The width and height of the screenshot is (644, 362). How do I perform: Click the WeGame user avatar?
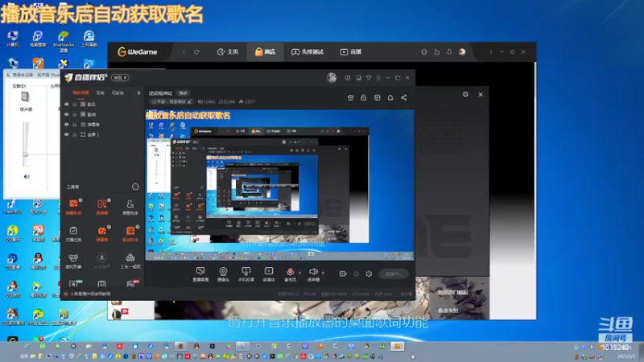coord(462,51)
